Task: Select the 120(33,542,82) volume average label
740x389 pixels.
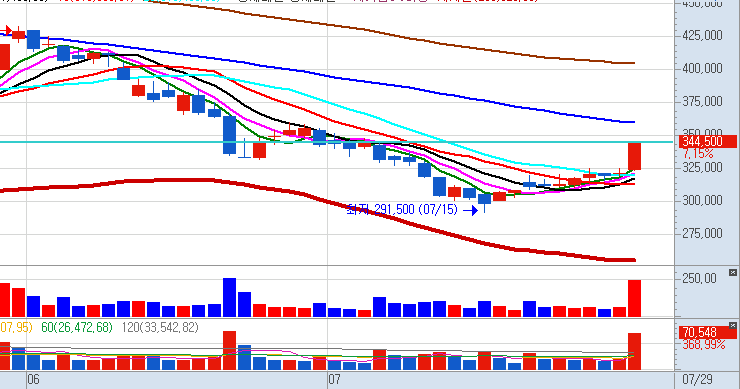Action: point(160,327)
